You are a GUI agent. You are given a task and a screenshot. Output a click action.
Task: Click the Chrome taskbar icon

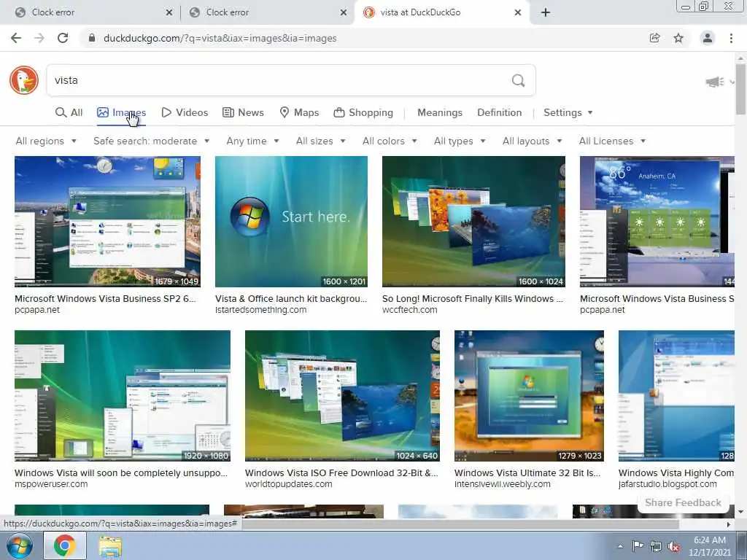[65, 545]
